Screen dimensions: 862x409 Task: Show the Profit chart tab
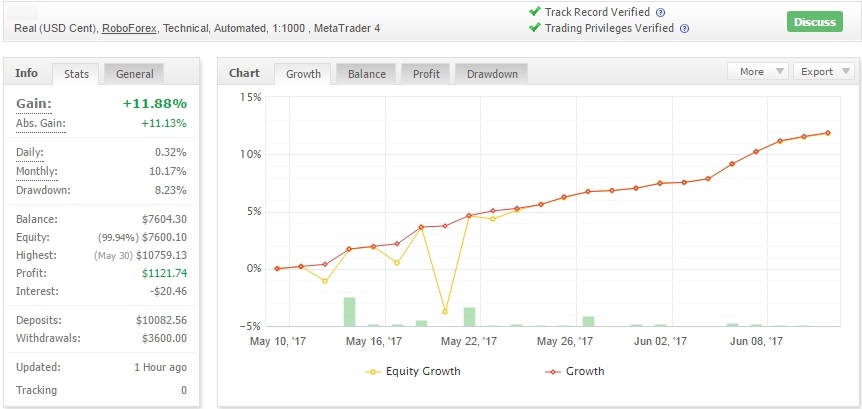click(426, 74)
